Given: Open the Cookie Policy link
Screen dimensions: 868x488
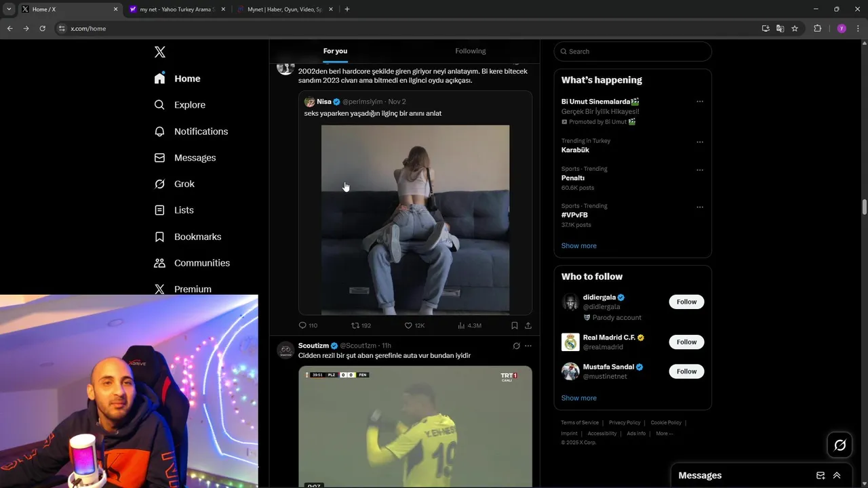Looking at the screenshot, I should point(666,423).
